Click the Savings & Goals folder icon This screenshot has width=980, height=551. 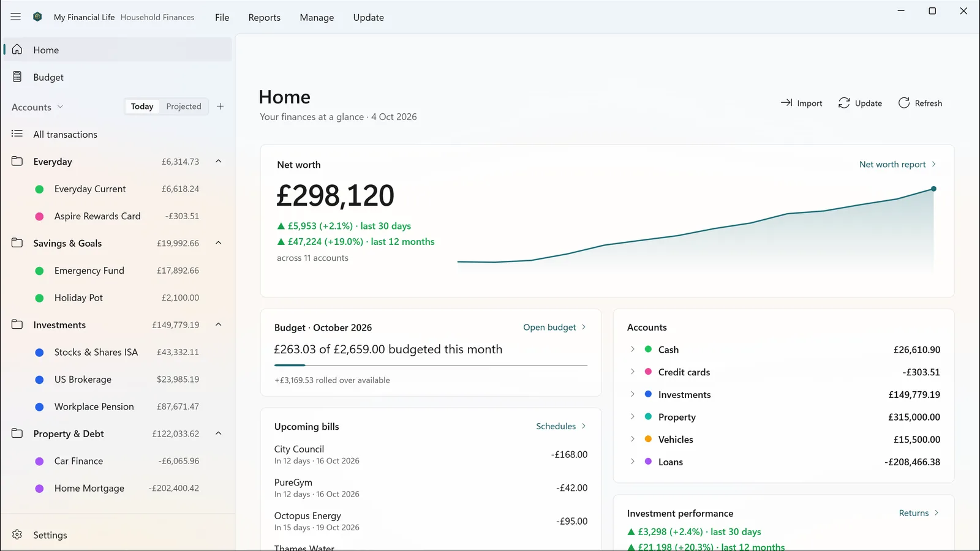17,243
